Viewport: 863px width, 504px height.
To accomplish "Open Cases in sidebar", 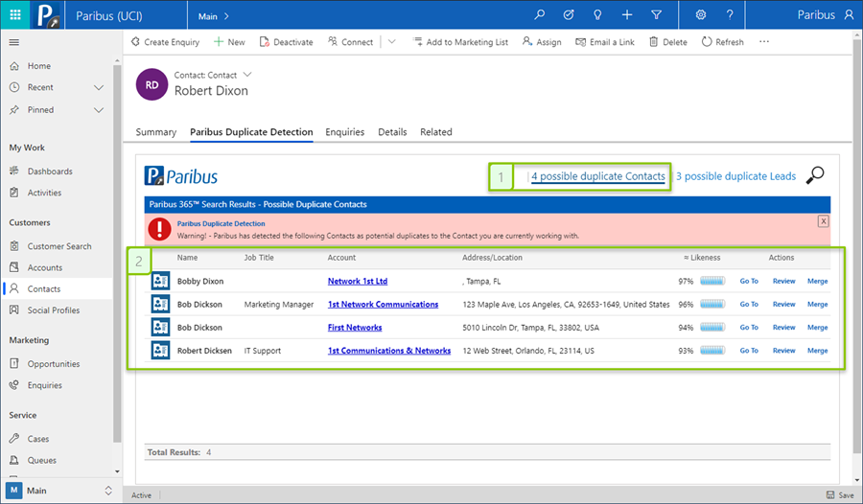I will click(38, 439).
